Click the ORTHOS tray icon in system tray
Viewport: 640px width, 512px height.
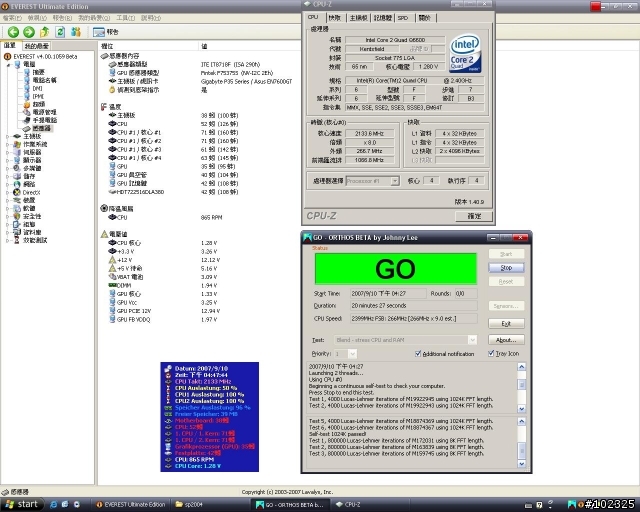click(572, 505)
